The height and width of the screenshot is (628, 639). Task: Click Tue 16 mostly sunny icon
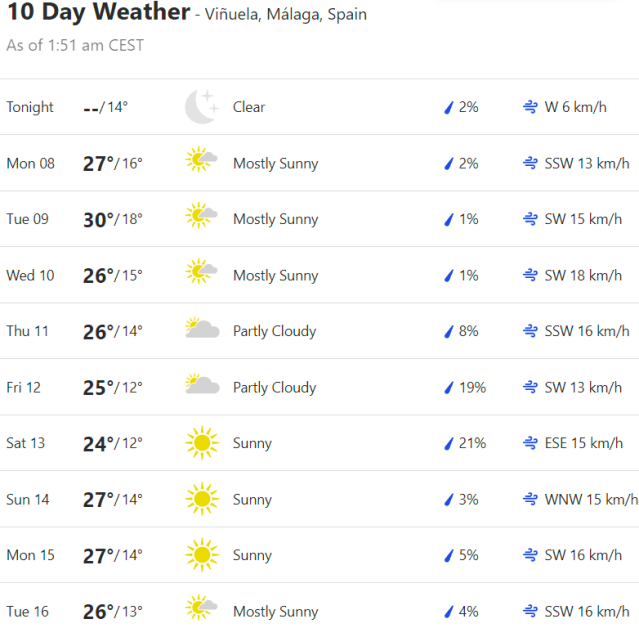201,610
